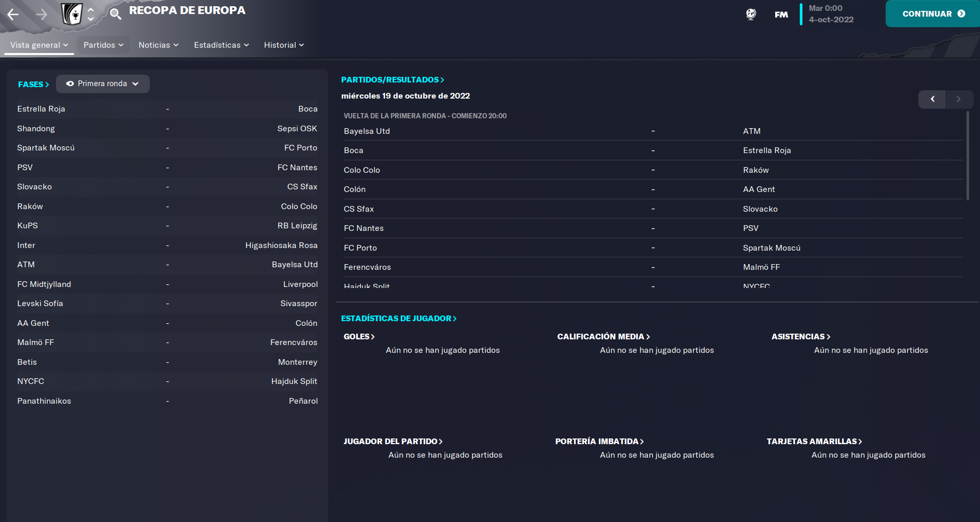Select Levski Sofía in phases list
The height and width of the screenshot is (522, 980).
tap(40, 304)
